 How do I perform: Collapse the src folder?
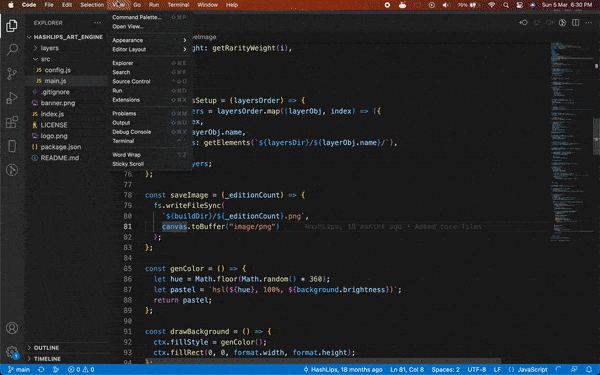(x=45, y=59)
